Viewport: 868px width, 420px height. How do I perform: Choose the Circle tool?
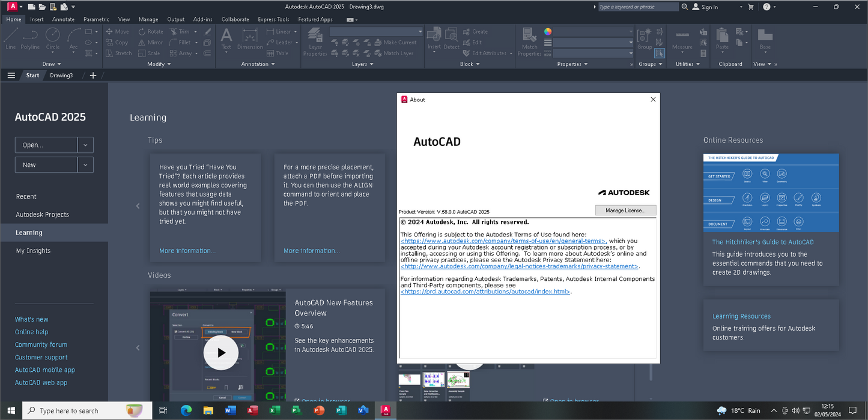tap(53, 39)
